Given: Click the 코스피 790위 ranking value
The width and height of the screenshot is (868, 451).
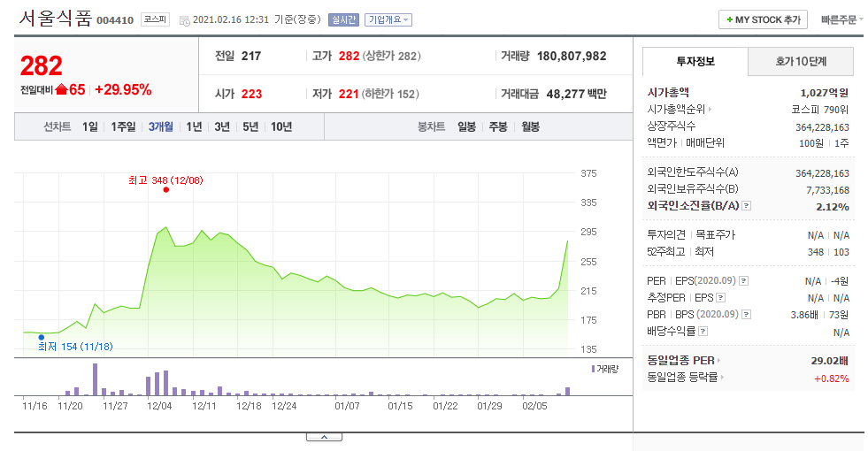Looking at the screenshot, I should click(820, 110).
